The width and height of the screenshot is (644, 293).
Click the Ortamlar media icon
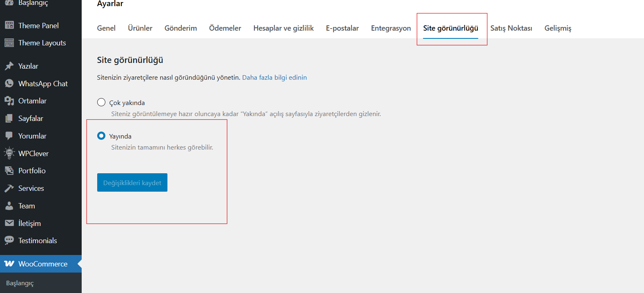(9, 101)
